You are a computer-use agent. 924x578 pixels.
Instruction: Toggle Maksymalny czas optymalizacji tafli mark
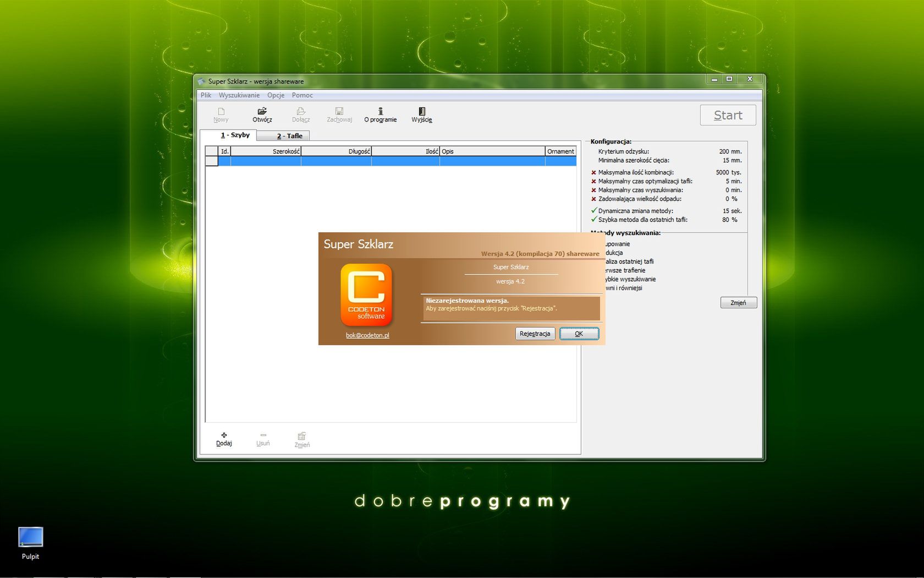(x=593, y=181)
